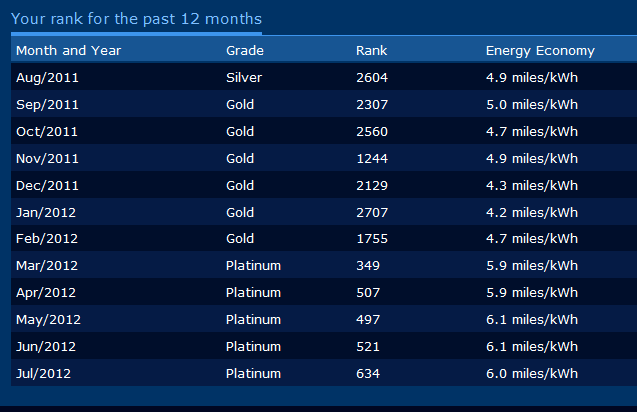Select 4.3 miles/kWh for Dec/2011
The width and height of the screenshot is (637, 412).
click(532, 185)
